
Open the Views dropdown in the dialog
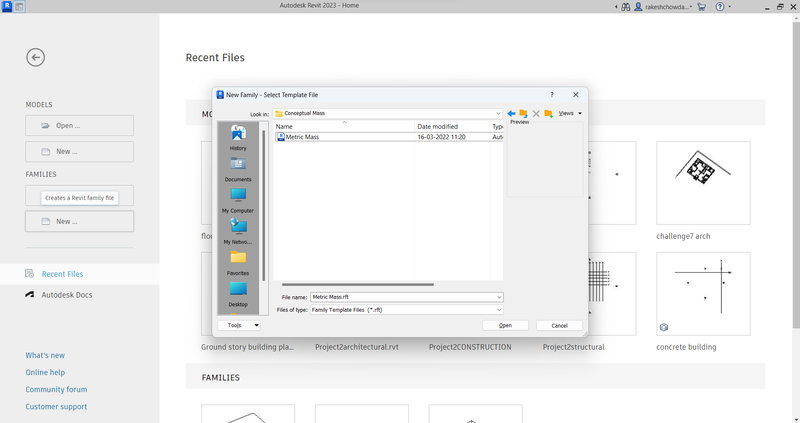[570, 113]
